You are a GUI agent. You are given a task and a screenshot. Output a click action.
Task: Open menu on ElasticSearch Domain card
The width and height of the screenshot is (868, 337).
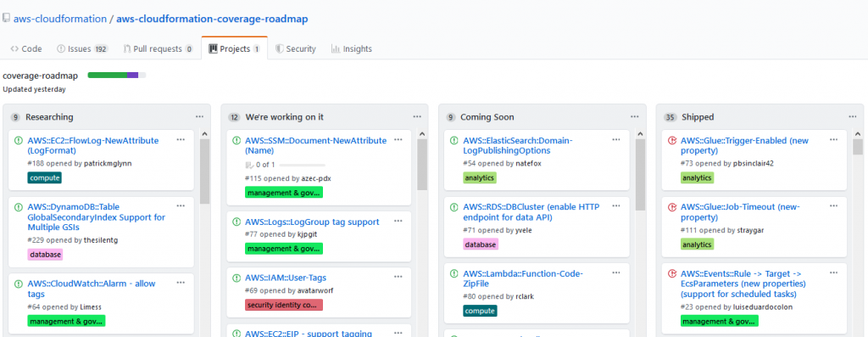(616, 140)
